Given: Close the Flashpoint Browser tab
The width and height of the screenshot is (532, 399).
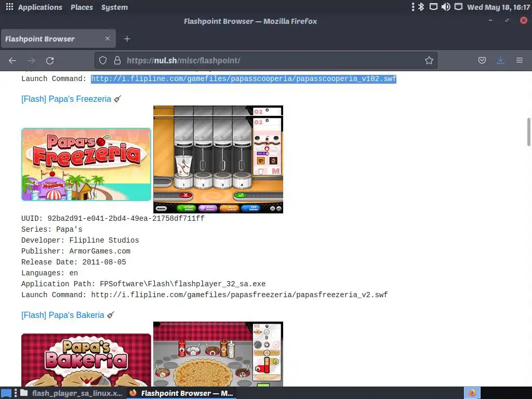Looking at the screenshot, I should point(108,38).
